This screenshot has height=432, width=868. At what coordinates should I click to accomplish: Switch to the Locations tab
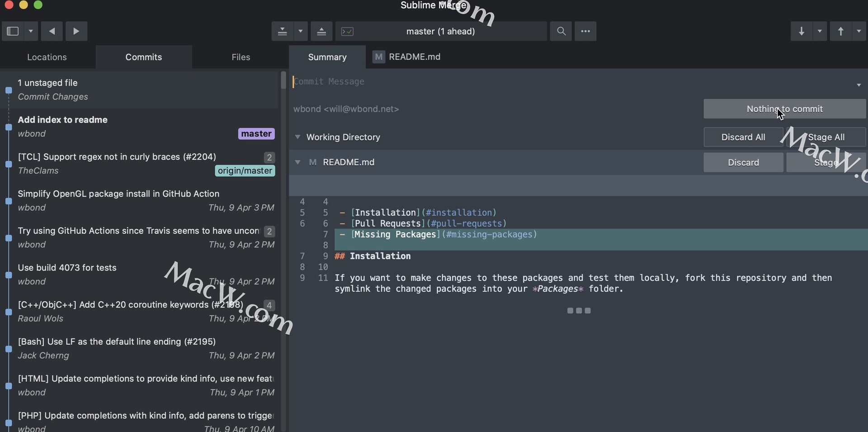(47, 57)
